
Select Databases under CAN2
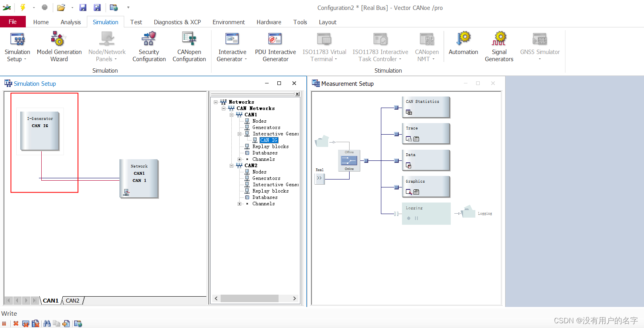click(x=265, y=197)
